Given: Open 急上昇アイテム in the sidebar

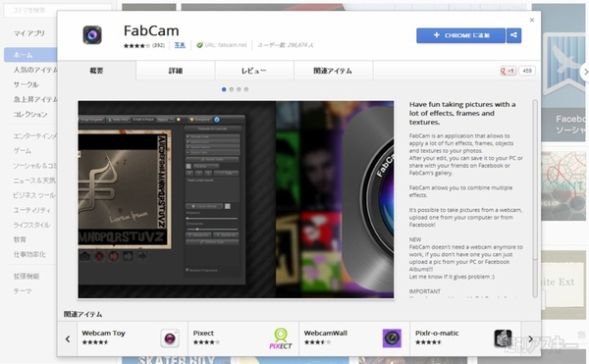Looking at the screenshot, I should click(35, 99).
